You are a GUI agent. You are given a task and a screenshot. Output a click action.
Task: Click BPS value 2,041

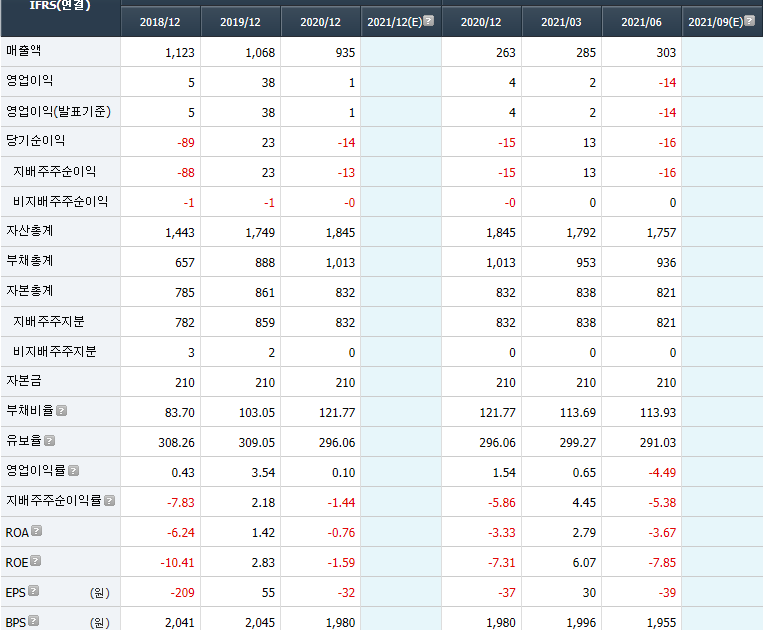[180, 623]
